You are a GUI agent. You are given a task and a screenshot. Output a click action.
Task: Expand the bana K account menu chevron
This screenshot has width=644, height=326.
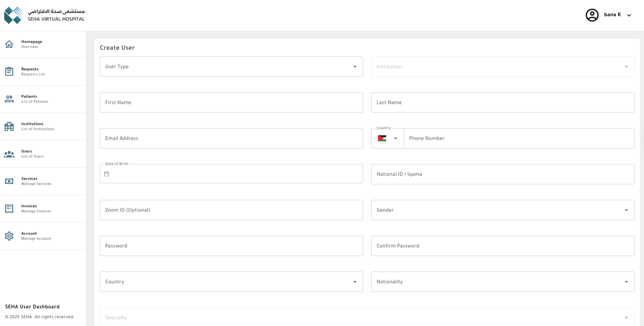tap(629, 15)
